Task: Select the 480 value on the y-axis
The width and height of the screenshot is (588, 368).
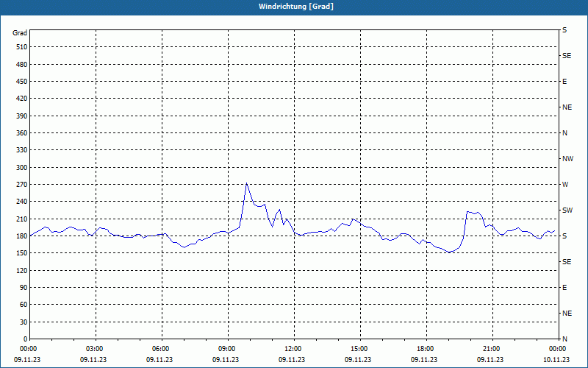Action: pos(22,65)
